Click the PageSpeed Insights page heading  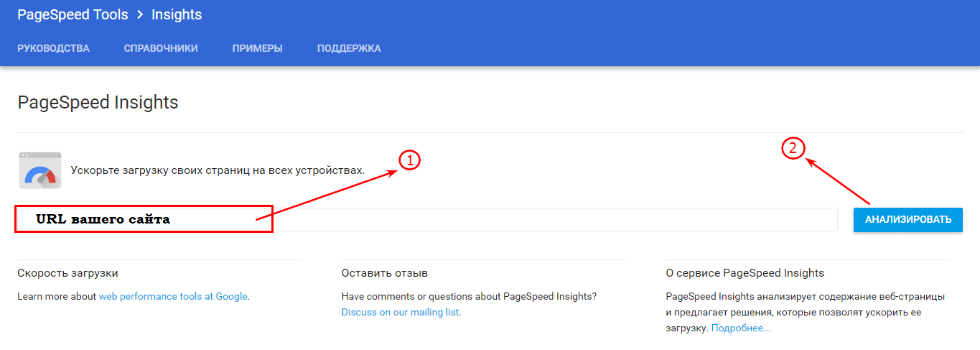(x=98, y=102)
